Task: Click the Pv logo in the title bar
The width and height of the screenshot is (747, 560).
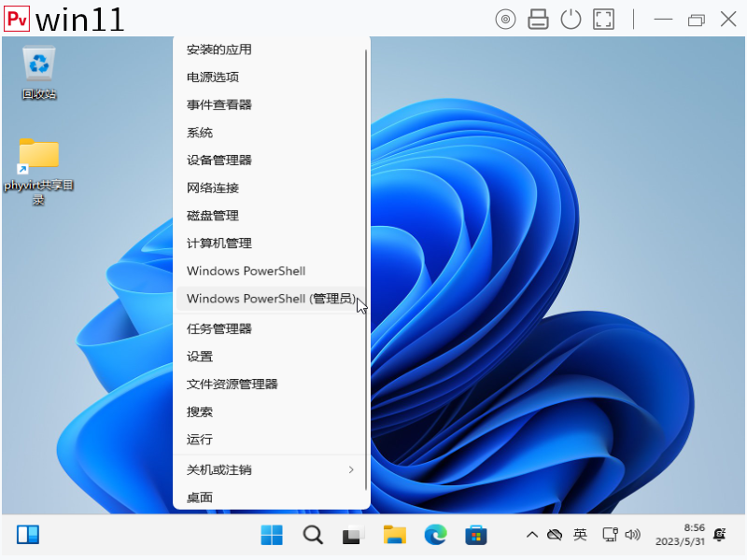Action: coord(17,19)
